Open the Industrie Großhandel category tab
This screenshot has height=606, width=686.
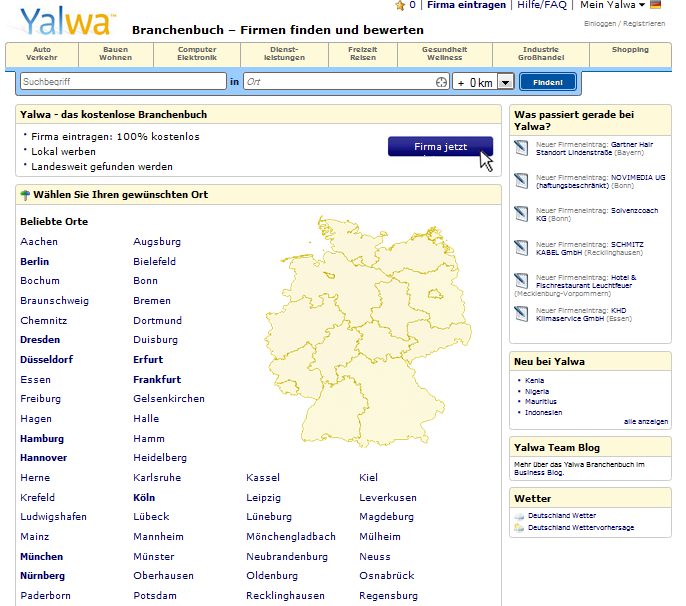(x=541, y=54)
